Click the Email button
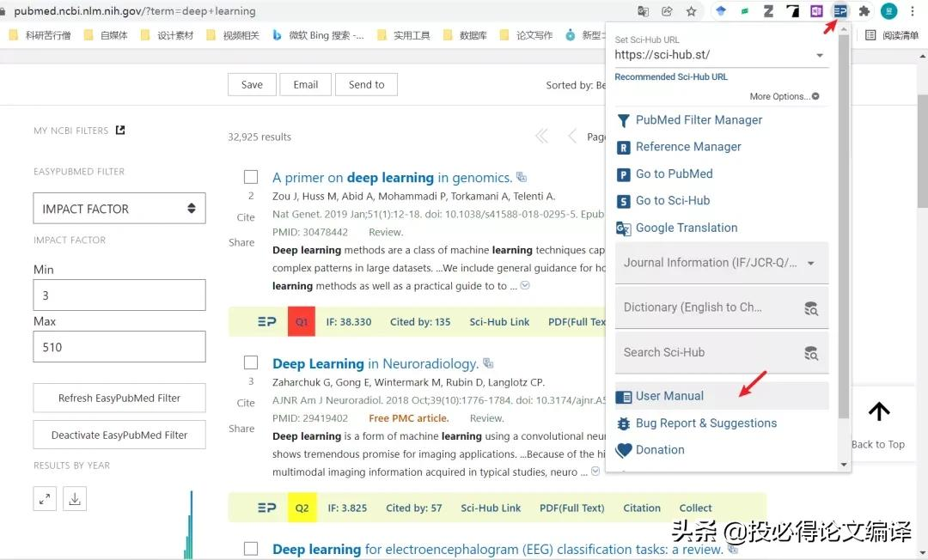Image resolution: width=928 pixels, height=560 pixels. pyautogui.click(x=305, y=84)
